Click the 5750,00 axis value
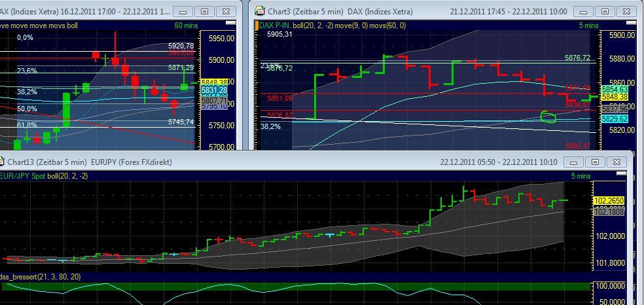The width and height of the screenshot is (644, 305). (221, 125)
